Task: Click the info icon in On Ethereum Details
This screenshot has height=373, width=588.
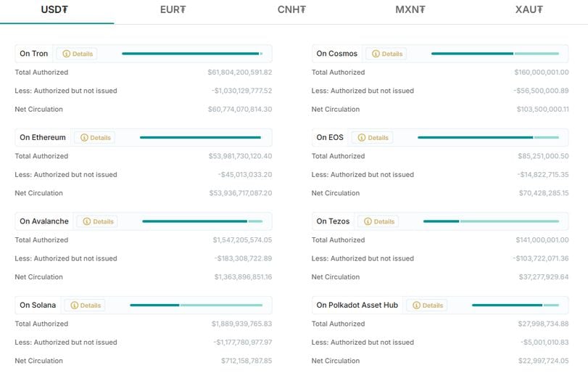Action: (84, 138)
